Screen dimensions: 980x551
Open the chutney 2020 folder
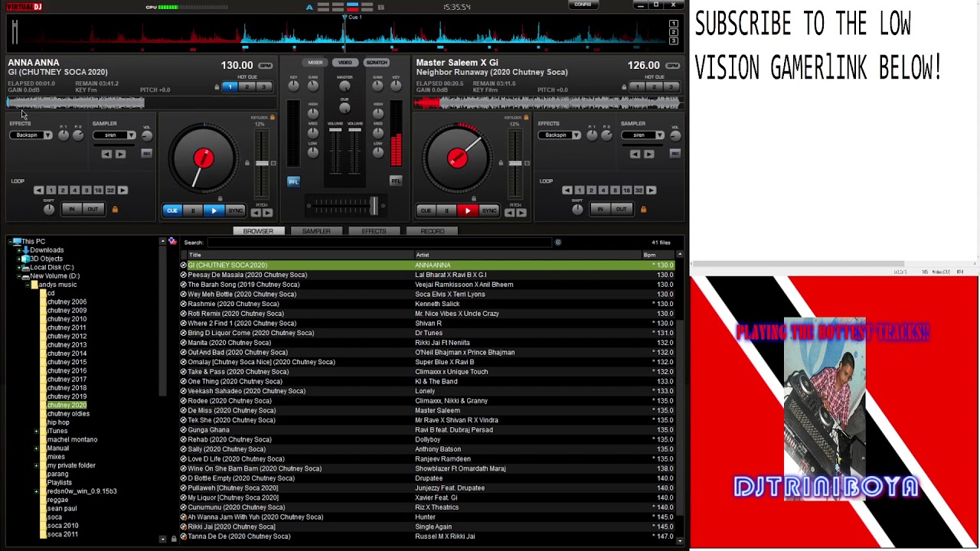coord(67,405)
